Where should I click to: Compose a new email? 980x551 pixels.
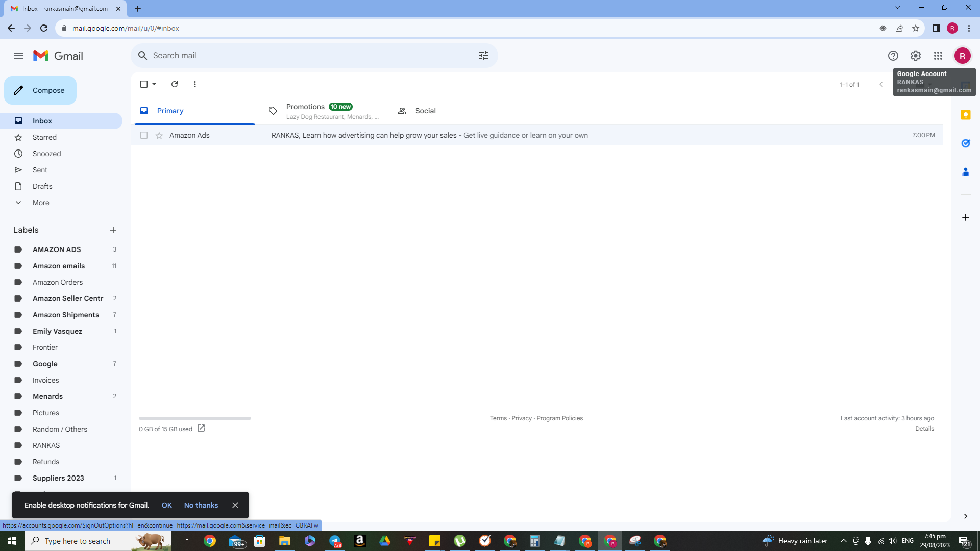[40, 90]
